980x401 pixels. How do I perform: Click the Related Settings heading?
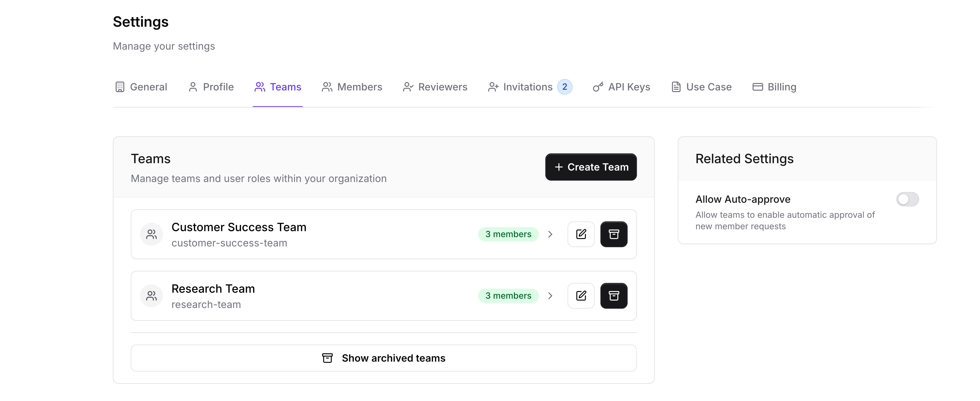(745, 159)
